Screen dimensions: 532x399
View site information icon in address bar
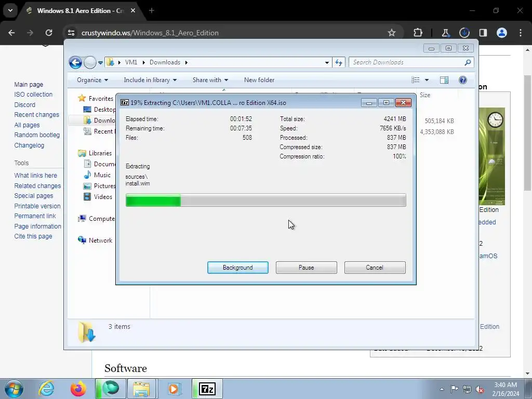[71, 33]
